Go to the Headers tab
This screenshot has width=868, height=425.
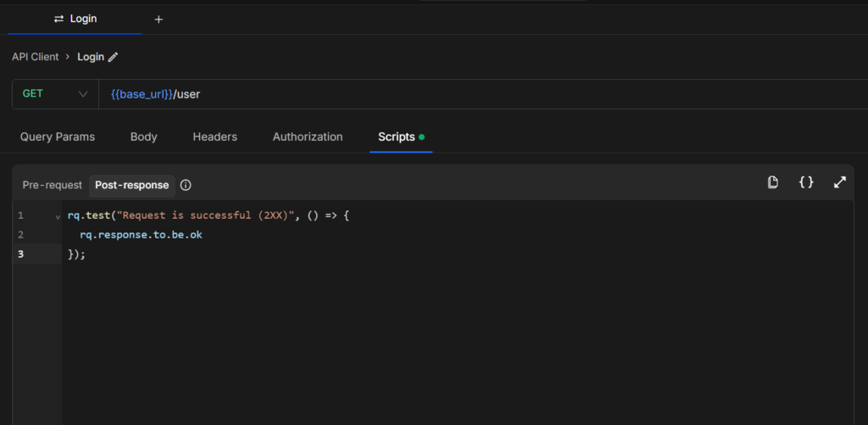214,137
